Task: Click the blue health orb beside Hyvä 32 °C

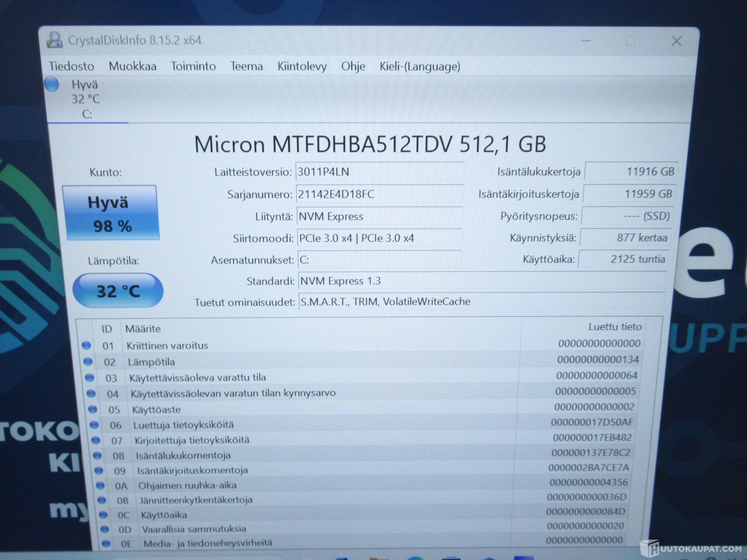Action: [x=51, y=84]
